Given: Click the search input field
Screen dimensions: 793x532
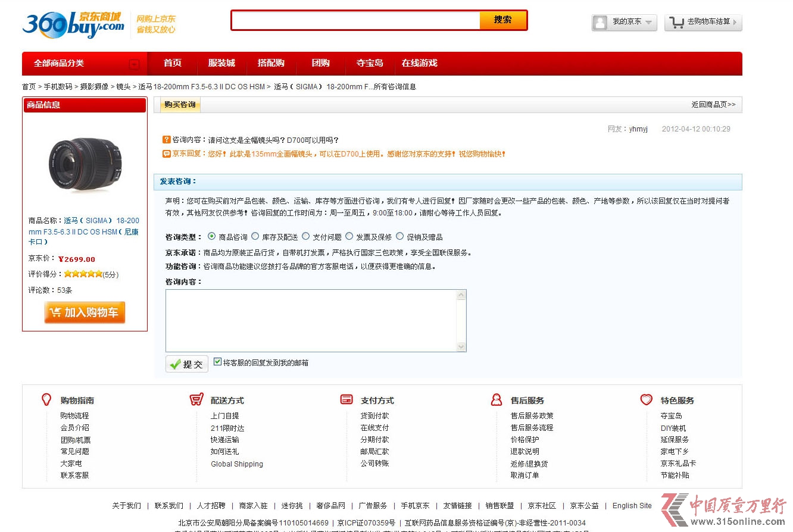Looking at the screenshot, I should tap(355, 20).
